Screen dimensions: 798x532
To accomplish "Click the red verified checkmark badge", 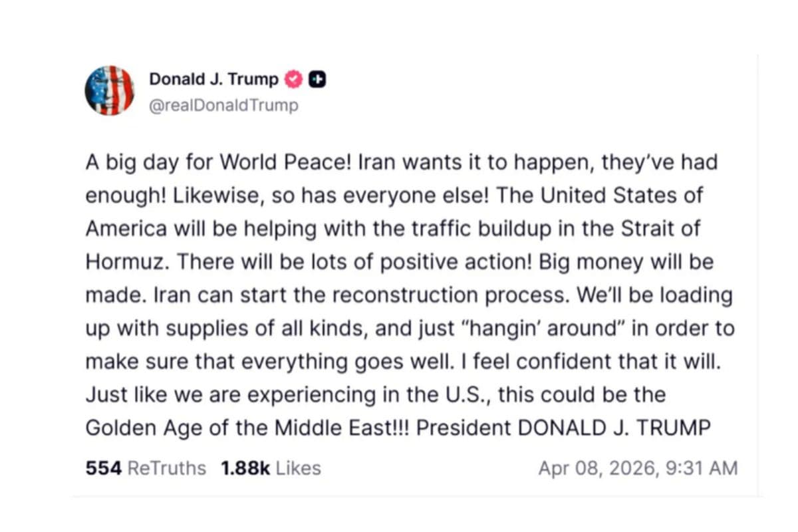I will click(x=294, y=80).
